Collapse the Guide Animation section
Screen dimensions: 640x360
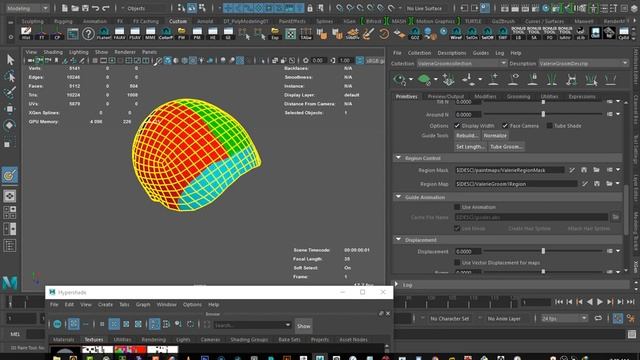[398, 197]
